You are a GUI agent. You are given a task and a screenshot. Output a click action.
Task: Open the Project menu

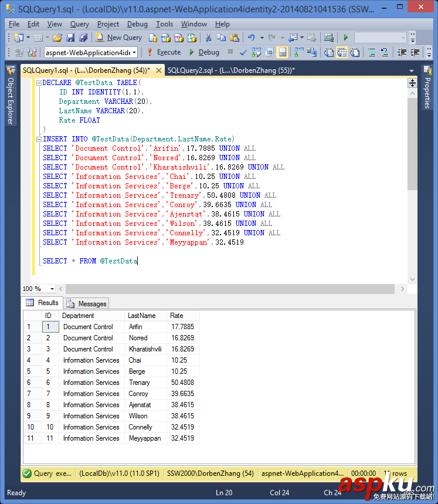point(108,24)
